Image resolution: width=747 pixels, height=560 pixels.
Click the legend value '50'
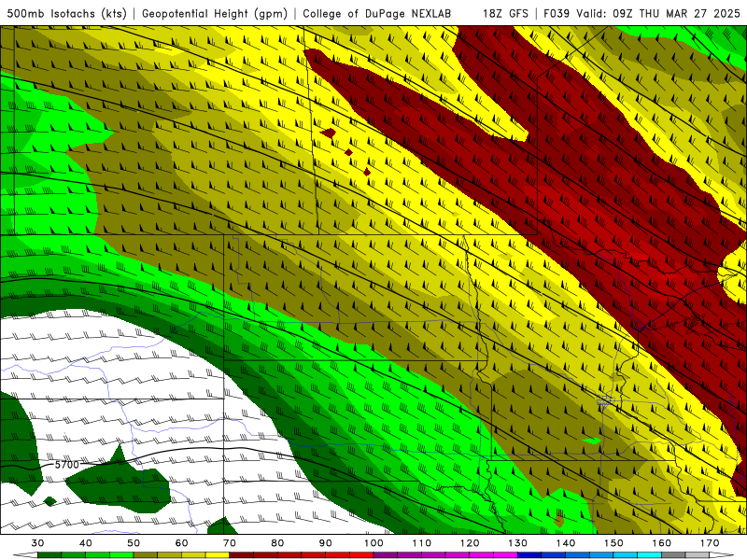(x=134, y=543)
